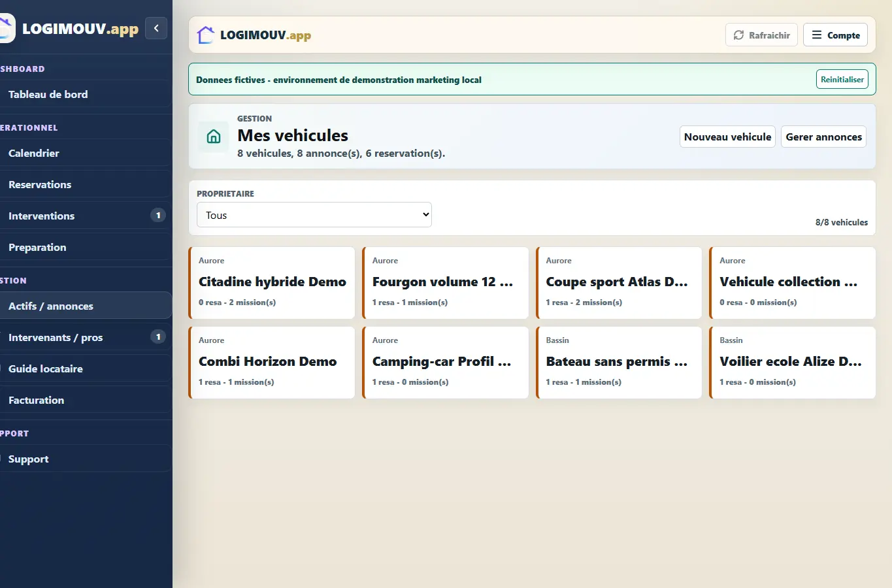
Task: Select the Combi Horizon Demo card
Action: 272,363
